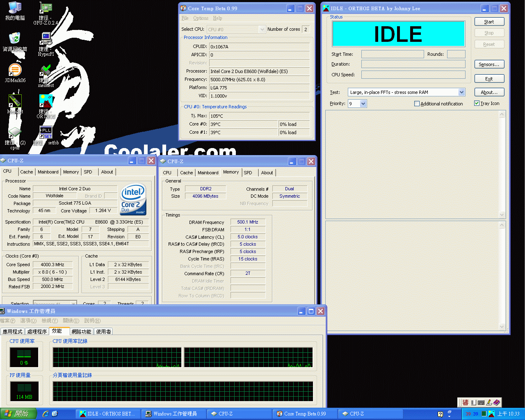Open the 檔案 menu in Task Manager
525x420 pixels.
pos(7,321)
